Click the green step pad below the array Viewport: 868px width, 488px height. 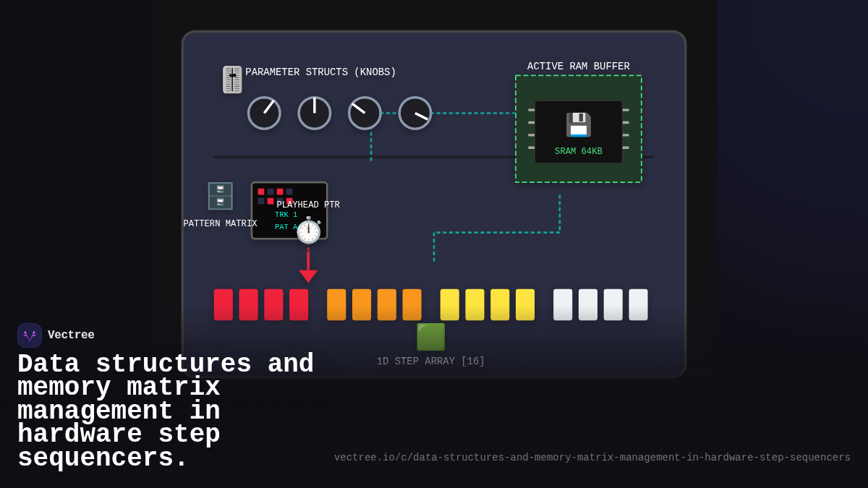coord(430,336)
